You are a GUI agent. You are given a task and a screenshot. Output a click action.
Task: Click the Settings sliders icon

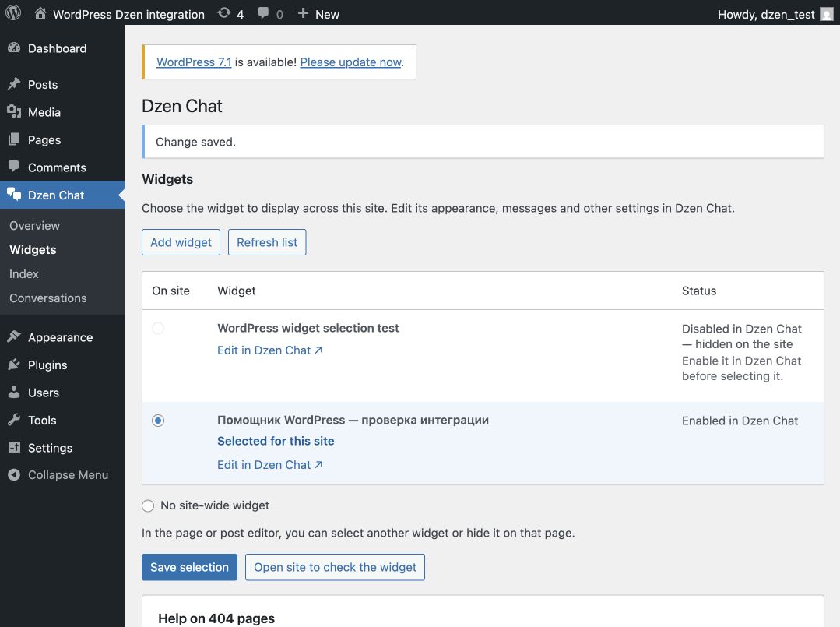14,447
